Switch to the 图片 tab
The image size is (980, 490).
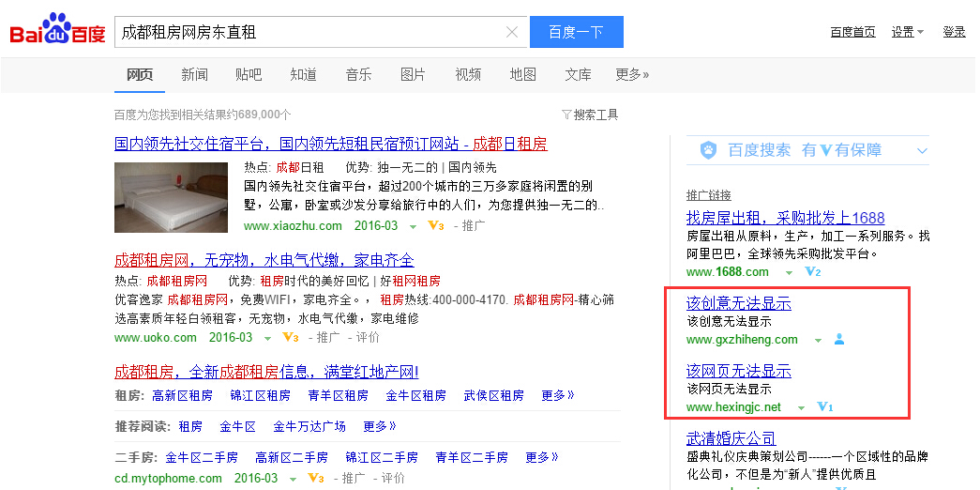coord(413,74)
